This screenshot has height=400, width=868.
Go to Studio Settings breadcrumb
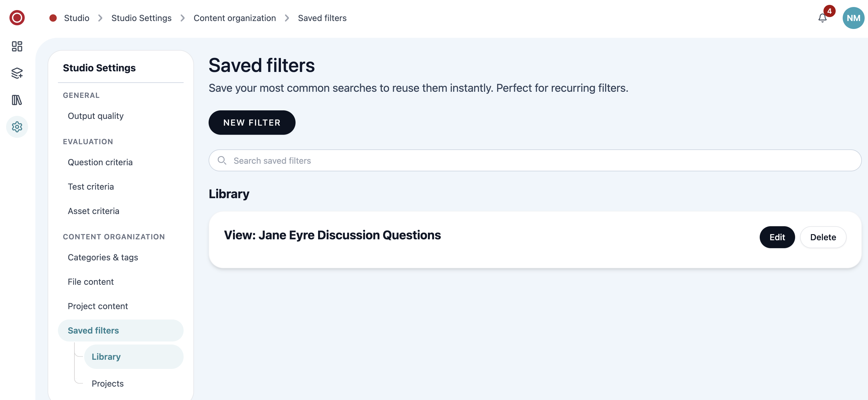click(x=141, y=18)
